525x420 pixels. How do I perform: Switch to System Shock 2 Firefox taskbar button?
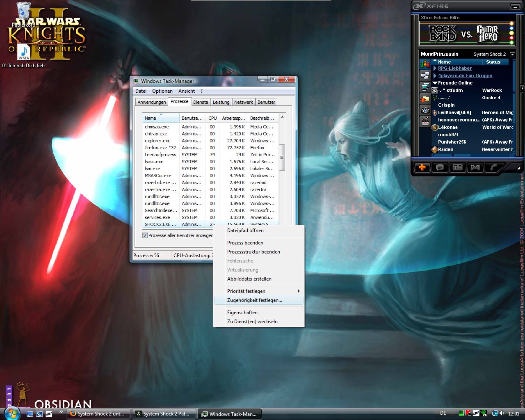[x=98, y=414]
